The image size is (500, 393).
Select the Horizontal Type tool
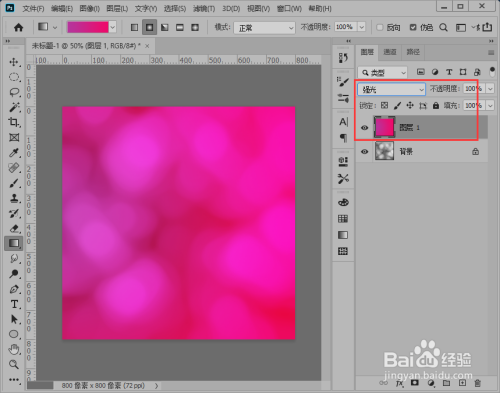pos(14,304)
